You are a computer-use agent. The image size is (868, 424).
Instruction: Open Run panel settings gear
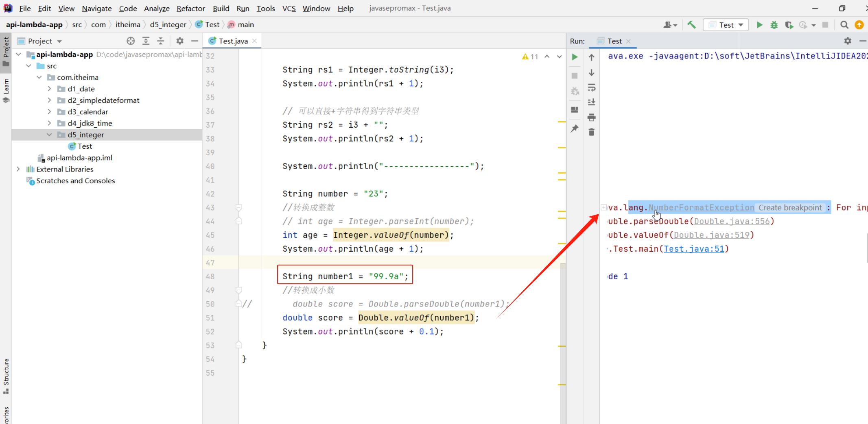[x=848, y=41]
